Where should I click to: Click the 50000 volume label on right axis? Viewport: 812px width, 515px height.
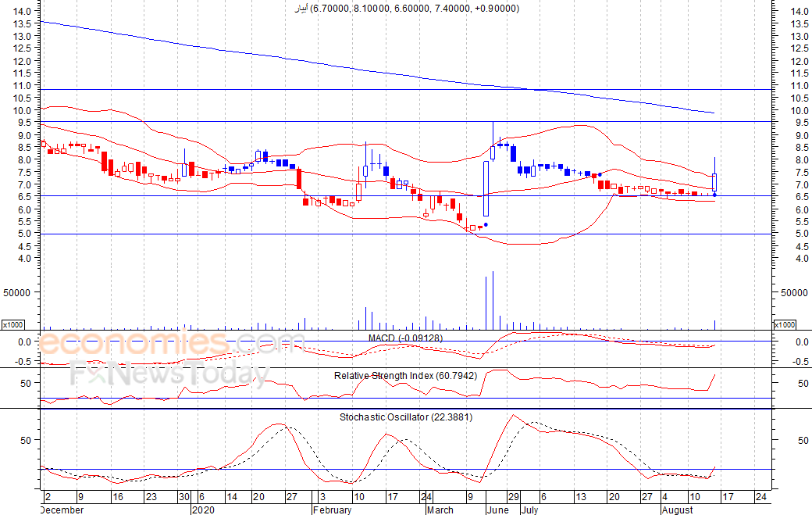tap(794, 293)
